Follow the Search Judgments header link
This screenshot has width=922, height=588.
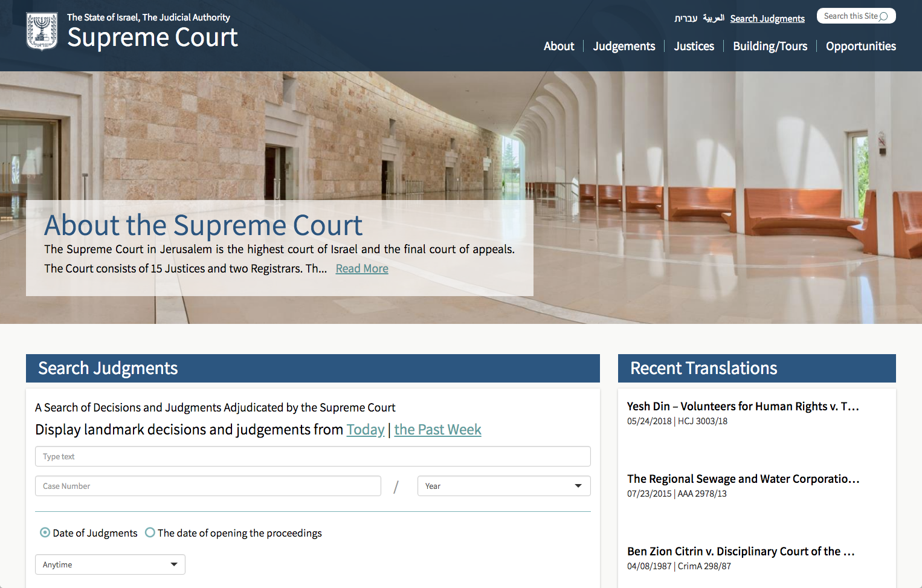[767, 19]
